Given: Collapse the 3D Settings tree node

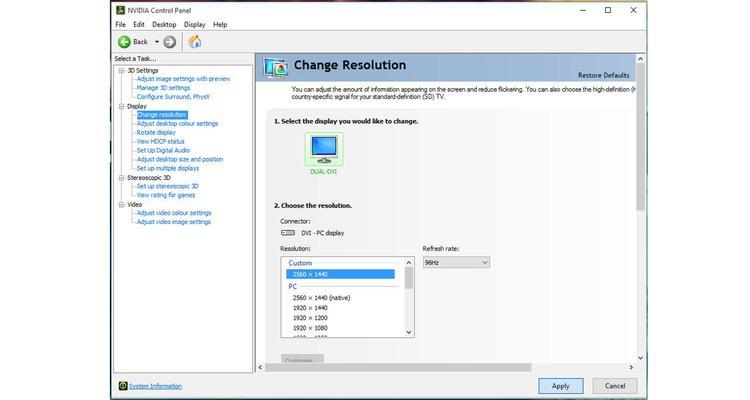Looking at the screenshot, I should point(121,71).
